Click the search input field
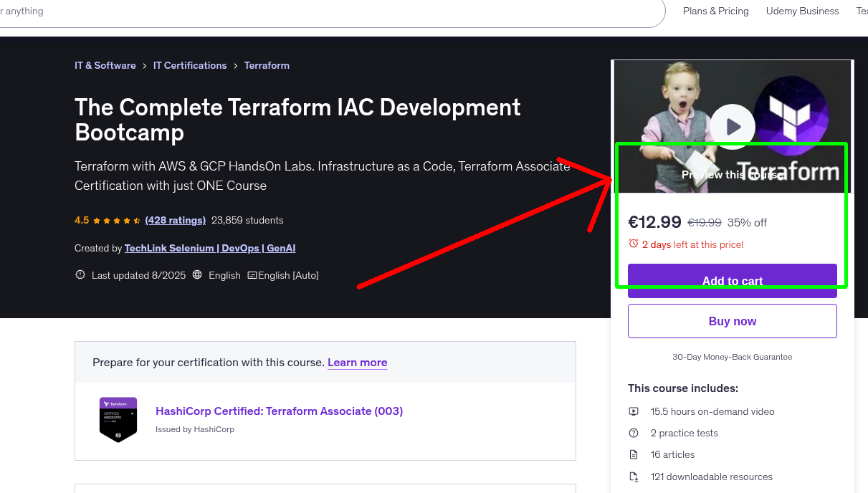 click(287, 11)
